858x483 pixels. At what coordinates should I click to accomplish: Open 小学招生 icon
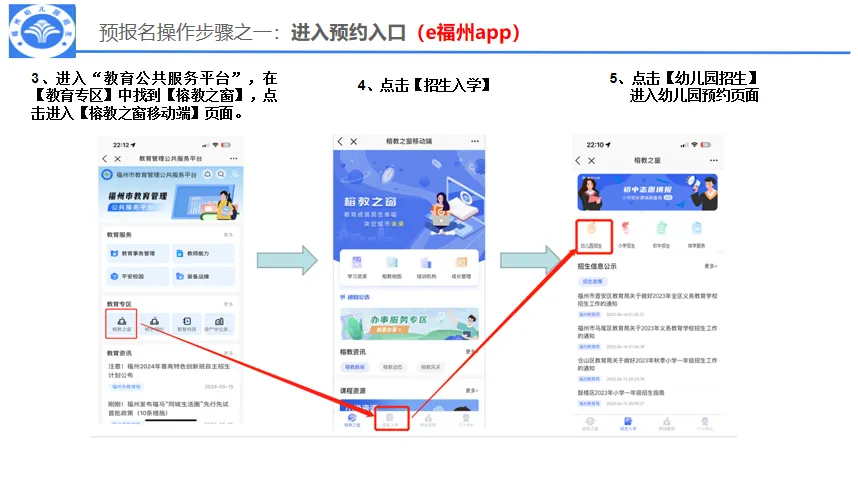[627, 235]
